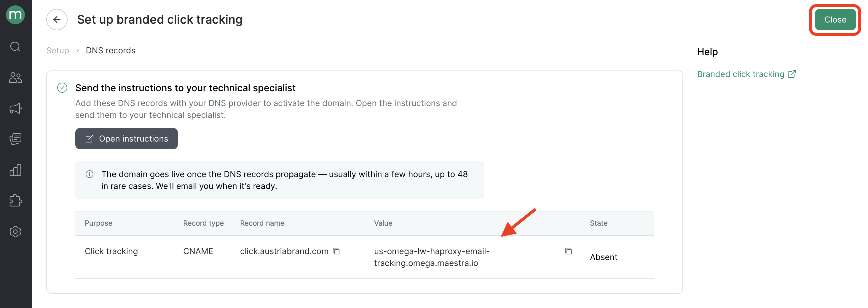This screenshot has height=308, width=868.
Task: Go back using the arrow button
Action: (x=57, y=20)
